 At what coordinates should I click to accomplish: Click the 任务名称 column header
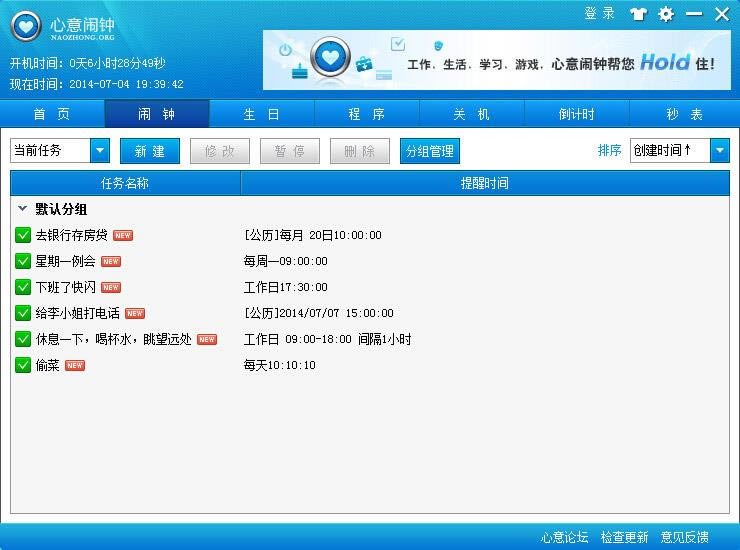click(x=125, y=183)
